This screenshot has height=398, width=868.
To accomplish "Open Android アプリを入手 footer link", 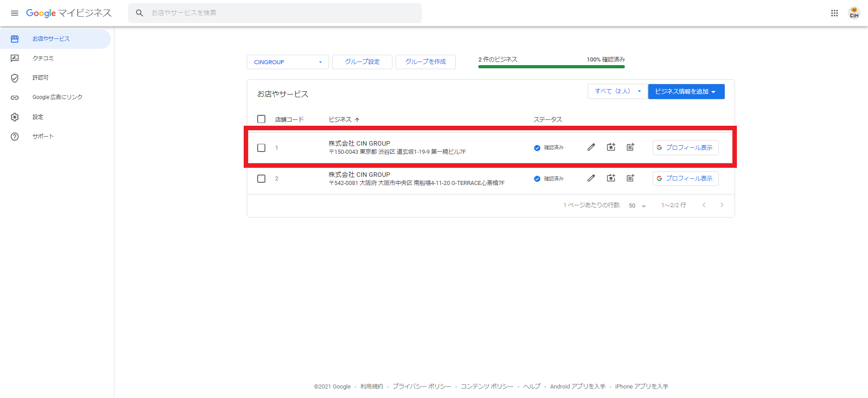I will [x=578, y=387].
